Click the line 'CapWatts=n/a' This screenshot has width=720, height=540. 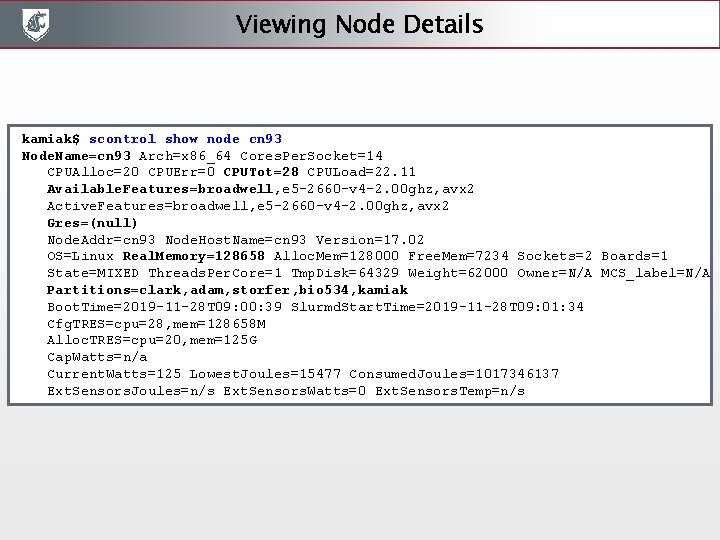pyautogui.click(x=97, y=357)
